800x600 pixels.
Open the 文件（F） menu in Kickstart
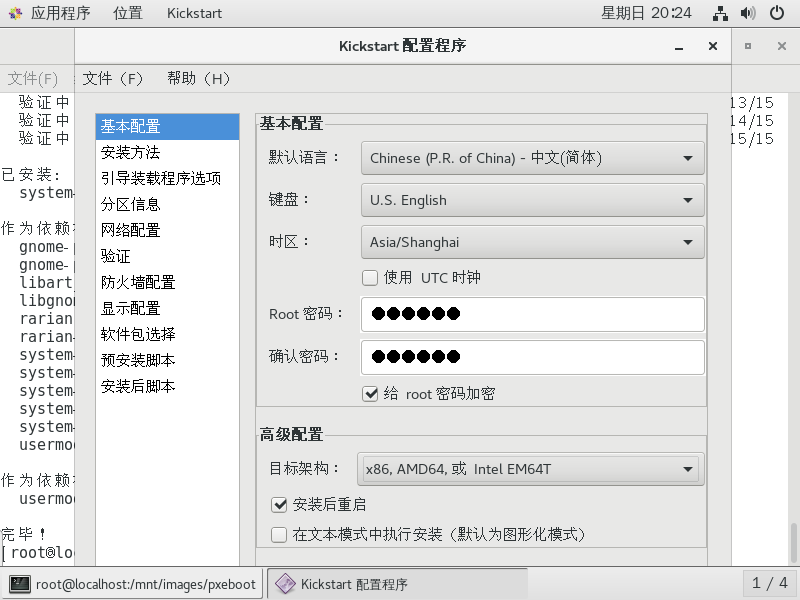click(113, 79)
